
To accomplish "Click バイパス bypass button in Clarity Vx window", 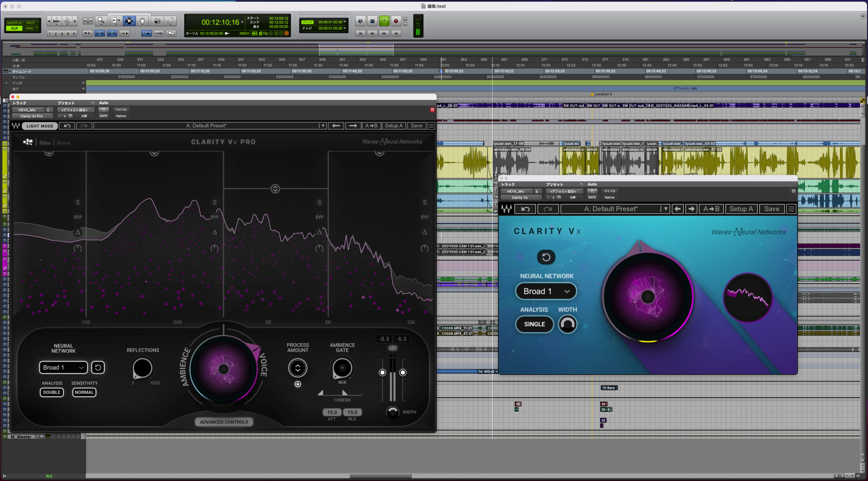I will 609,191.
